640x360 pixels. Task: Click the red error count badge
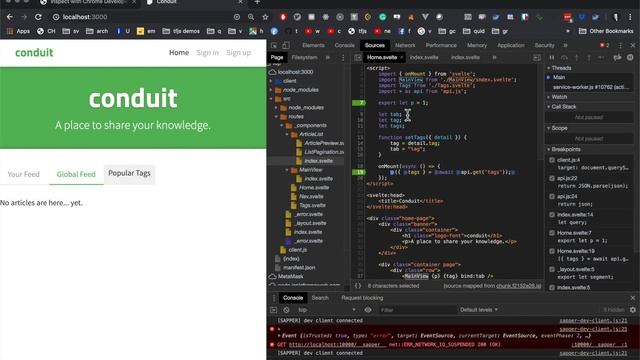click(x=604, y=45)
